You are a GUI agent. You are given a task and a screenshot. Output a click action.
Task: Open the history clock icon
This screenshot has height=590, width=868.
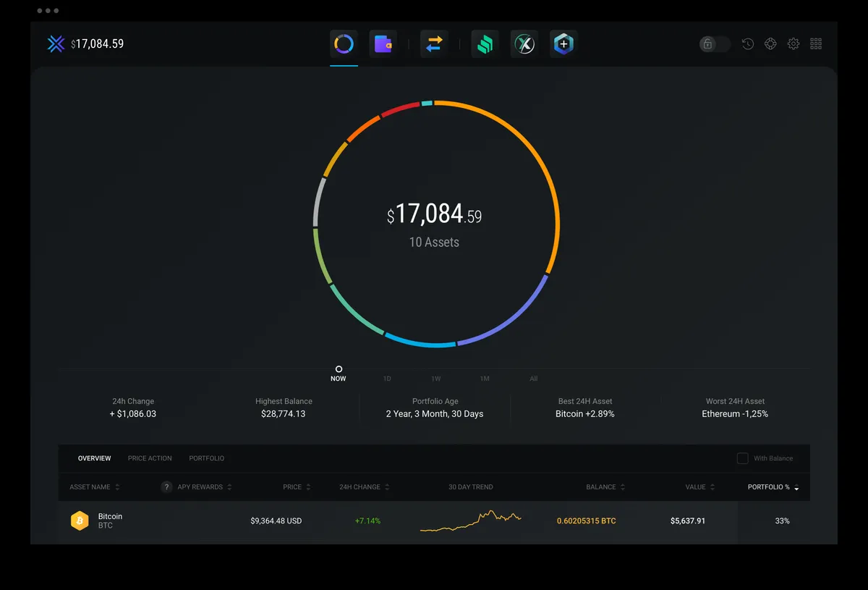748,44
